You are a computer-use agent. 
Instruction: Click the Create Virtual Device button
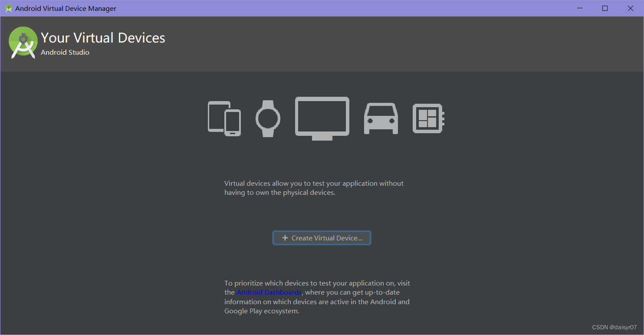coord(322,238)
